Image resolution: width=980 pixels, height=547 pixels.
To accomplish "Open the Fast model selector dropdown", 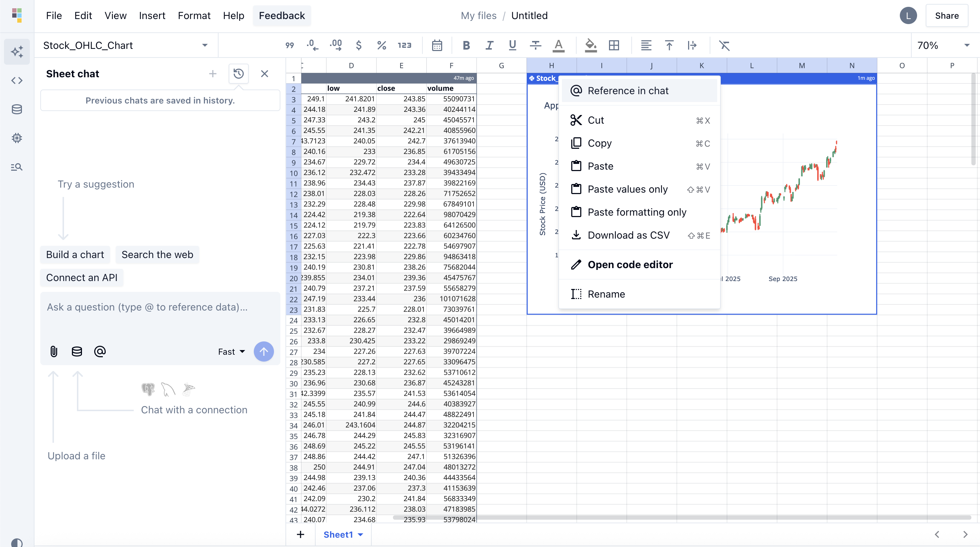I will (x=231, y=351).
